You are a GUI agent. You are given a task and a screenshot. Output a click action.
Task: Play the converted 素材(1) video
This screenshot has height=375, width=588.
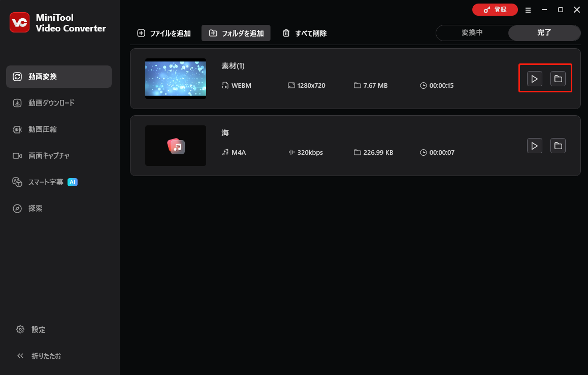point(534,79)
